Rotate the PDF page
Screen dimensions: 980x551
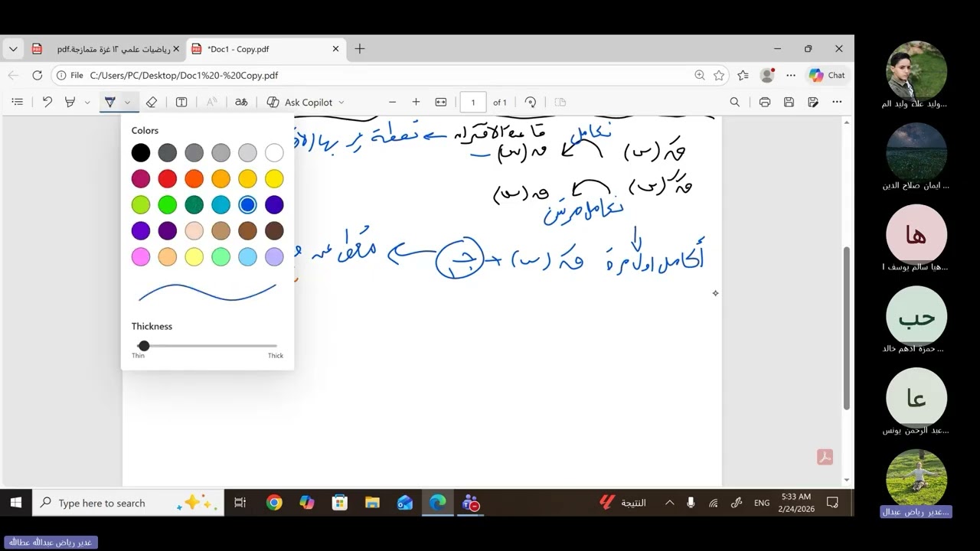coord(531,102)
